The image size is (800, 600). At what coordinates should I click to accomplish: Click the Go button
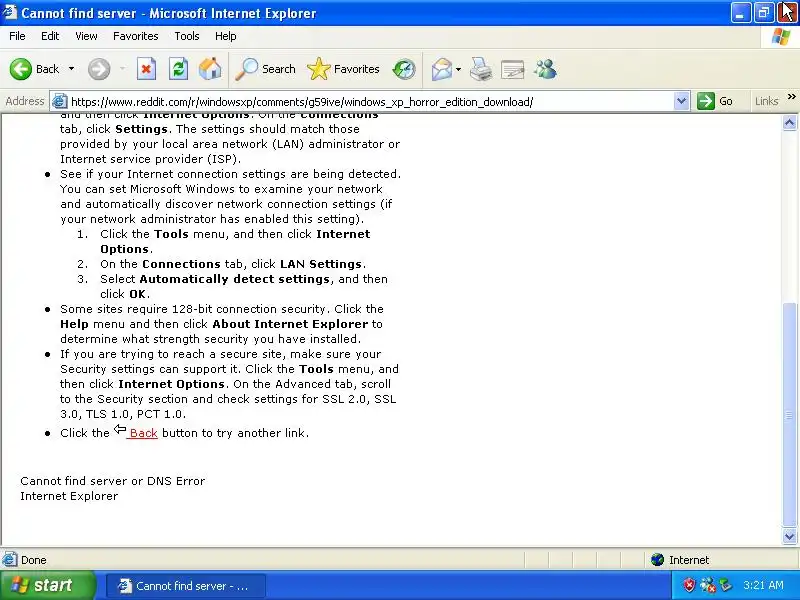tap(715, 101)
